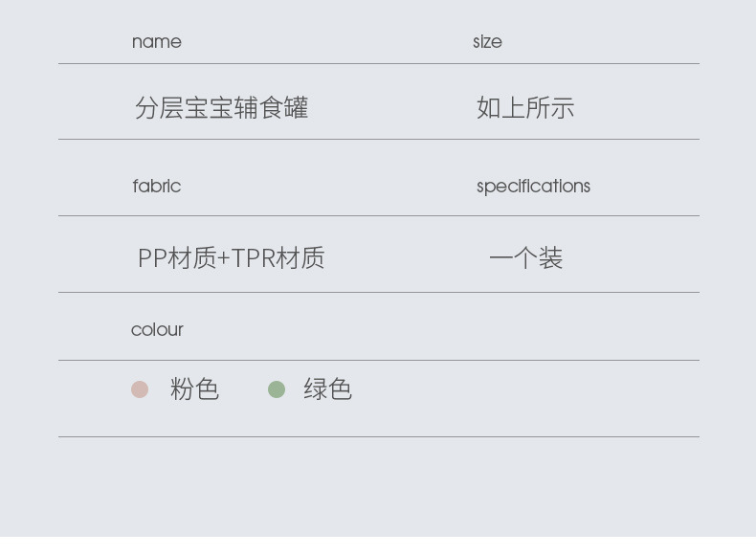Click the plus sign between PP材质 and TPR材质
Viewport: 756px width, 555px height.
(224, 258)
